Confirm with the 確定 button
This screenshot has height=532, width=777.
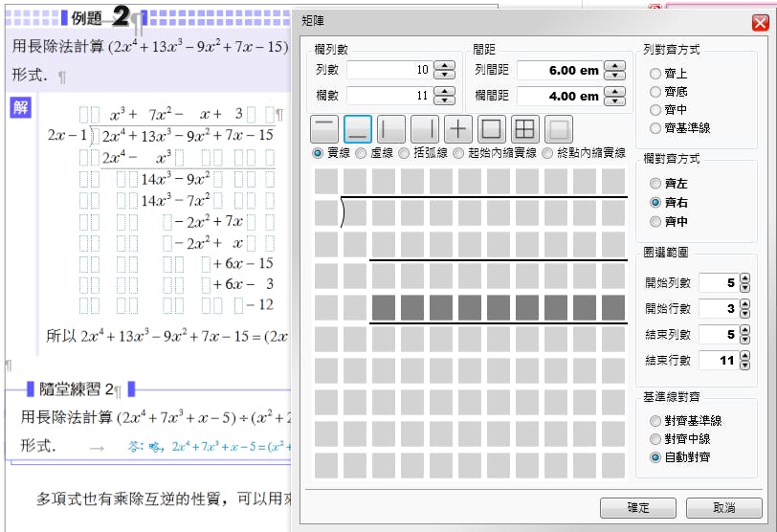(x=637, y=507)
